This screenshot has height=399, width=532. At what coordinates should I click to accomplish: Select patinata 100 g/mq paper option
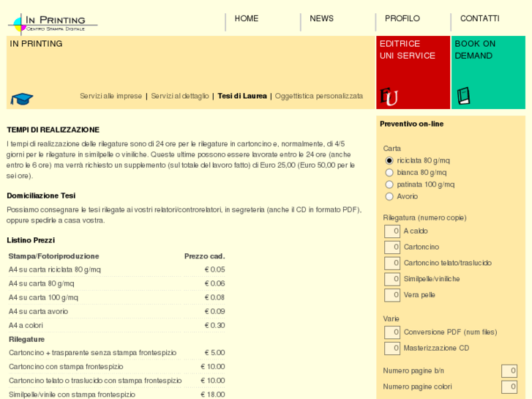(389, 184)
